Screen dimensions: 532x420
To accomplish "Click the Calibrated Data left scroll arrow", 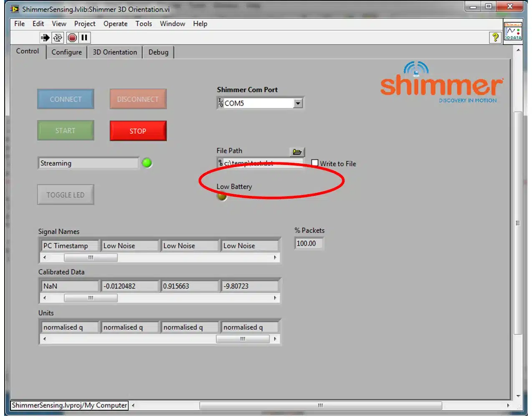I will point(45,298).
